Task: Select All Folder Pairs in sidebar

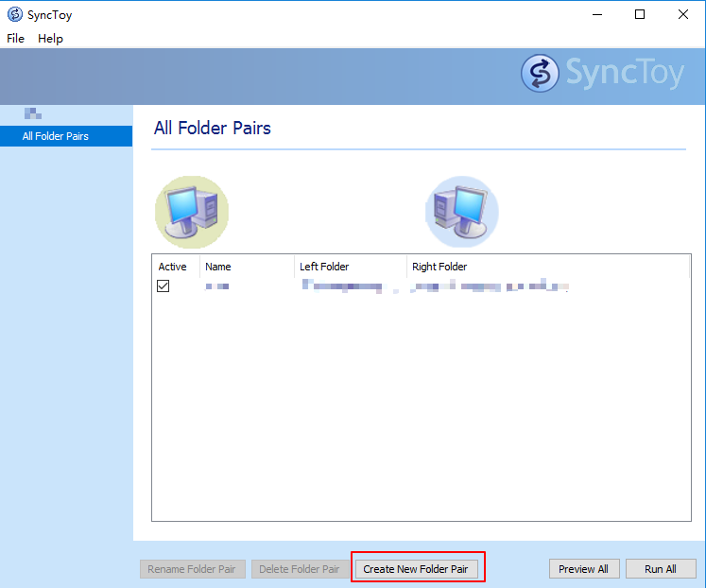Action: click(x=66, y=136)
